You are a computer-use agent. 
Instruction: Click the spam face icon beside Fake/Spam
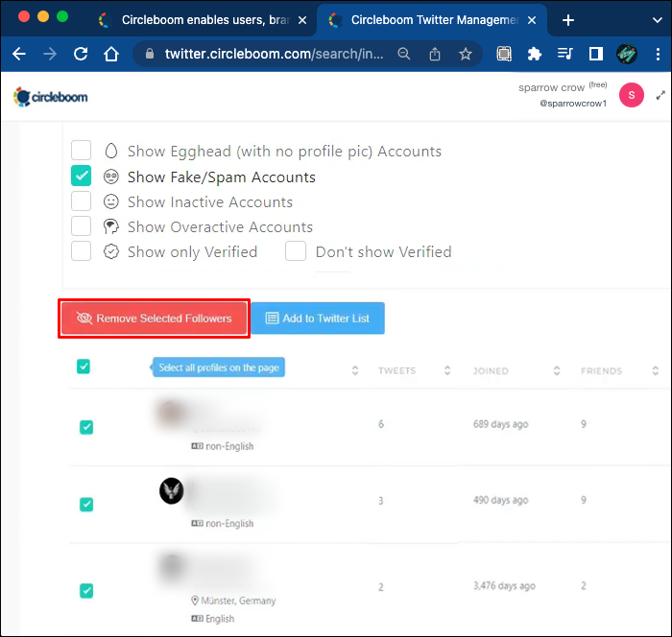(x=111, y=177)
